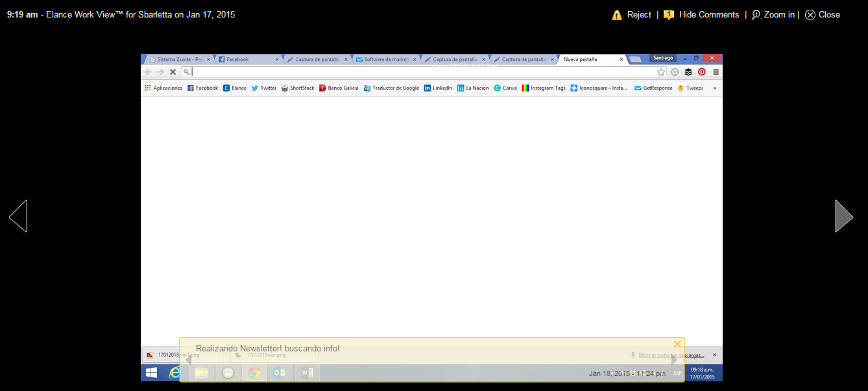This screenshot has height=391, width=868.
Task: Click the Reject warning icon
Action: tap(617, 15)
